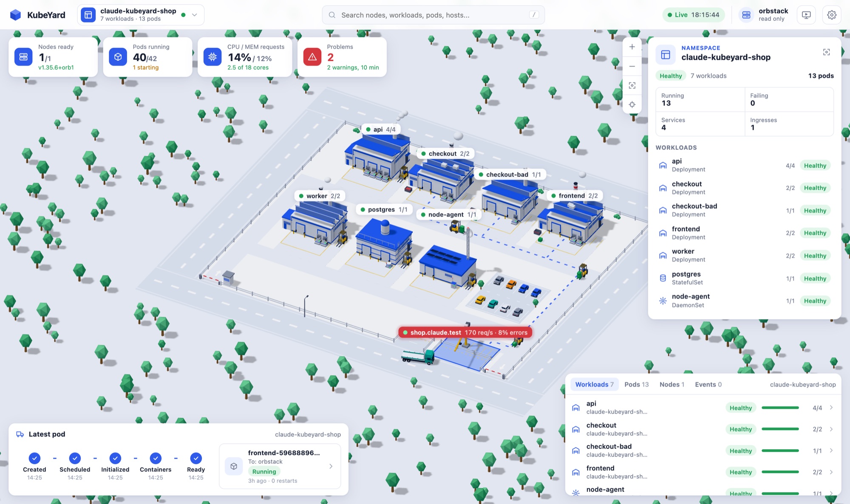Image resolution: width=850 pixels, height=504 pixels.
Task: Click the KubeYard cube logo
Action: pyautogui.click(x=15, y=15)
